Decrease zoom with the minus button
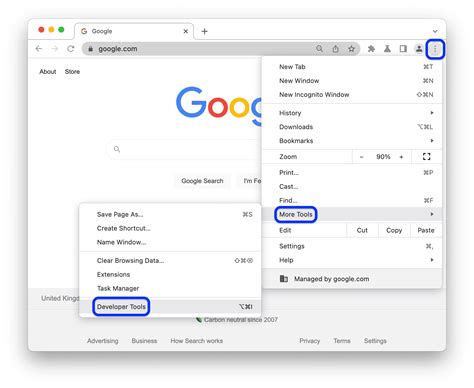474x388 pixels. coord(361,157)
